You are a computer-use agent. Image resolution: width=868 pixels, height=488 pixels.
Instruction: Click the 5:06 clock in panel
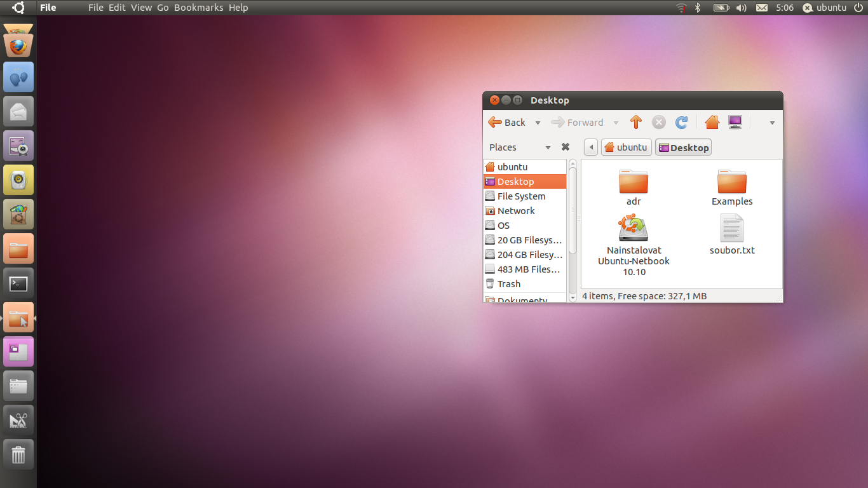click(785, 8)
